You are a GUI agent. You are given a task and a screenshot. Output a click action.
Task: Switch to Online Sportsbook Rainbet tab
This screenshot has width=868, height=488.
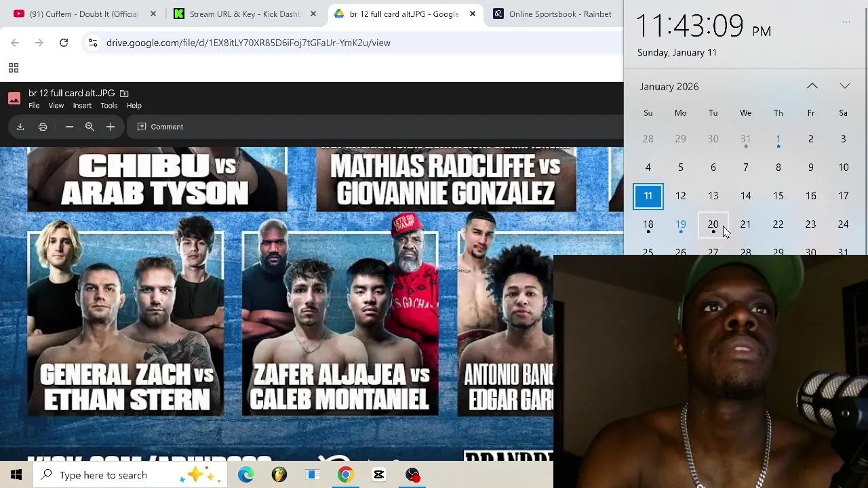click(553, 14)
